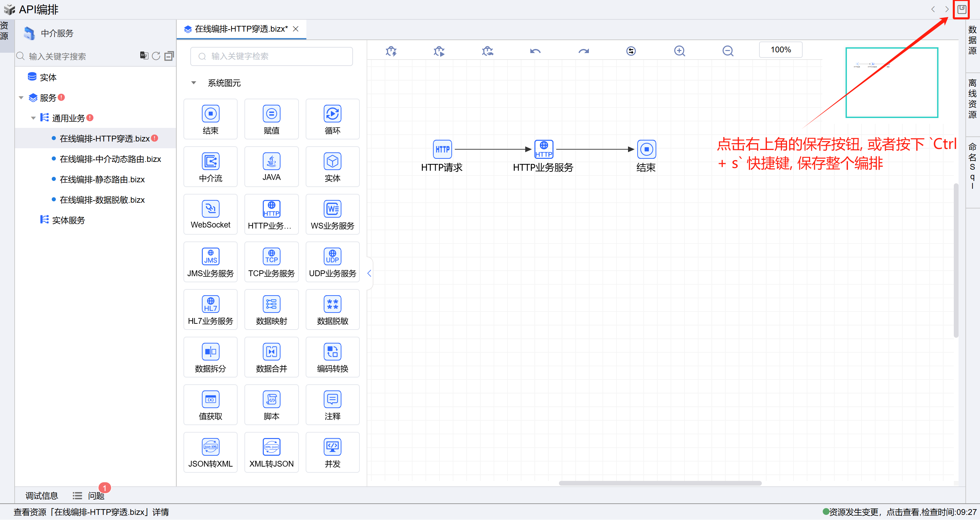The image size is (980, 520).
Task: Click the zoom in magnifier icon
Action: click(x=679, y=51)
